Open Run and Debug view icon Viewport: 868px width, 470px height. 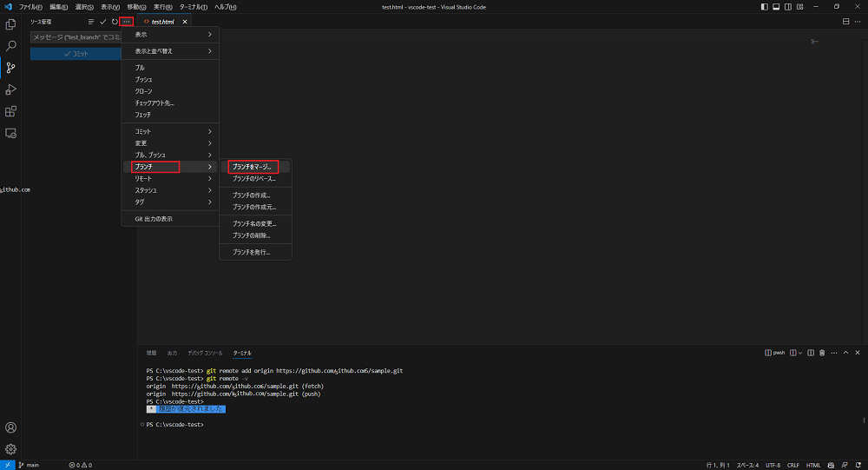pos(10,89)
